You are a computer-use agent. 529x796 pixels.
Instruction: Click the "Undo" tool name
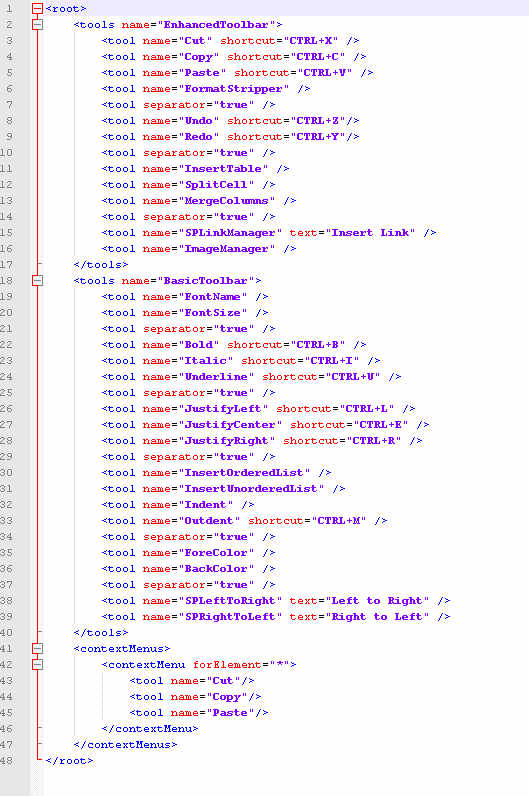coord(199,120)
